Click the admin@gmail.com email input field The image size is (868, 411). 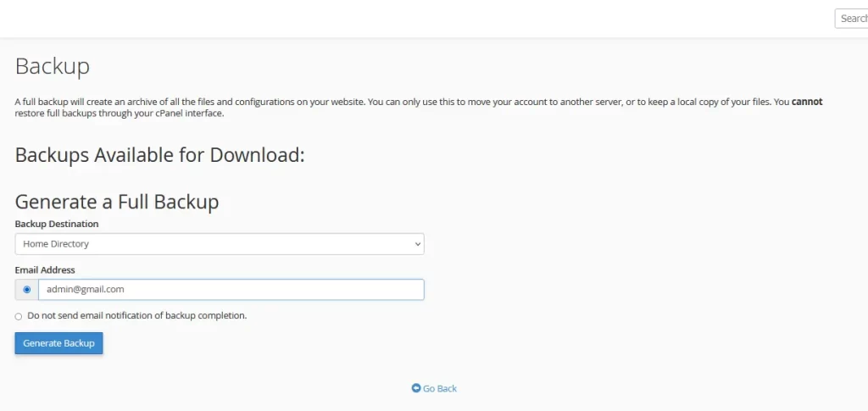(231, 289)
